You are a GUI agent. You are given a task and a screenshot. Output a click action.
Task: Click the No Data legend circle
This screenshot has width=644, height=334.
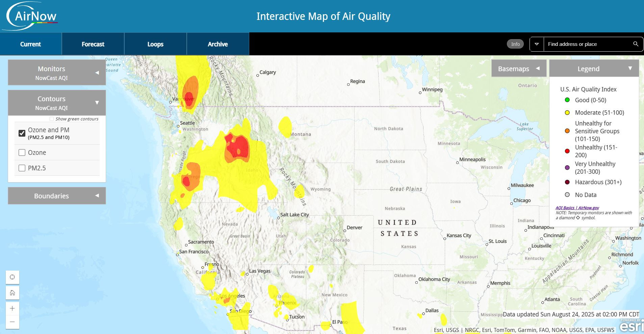pos(567,195)
